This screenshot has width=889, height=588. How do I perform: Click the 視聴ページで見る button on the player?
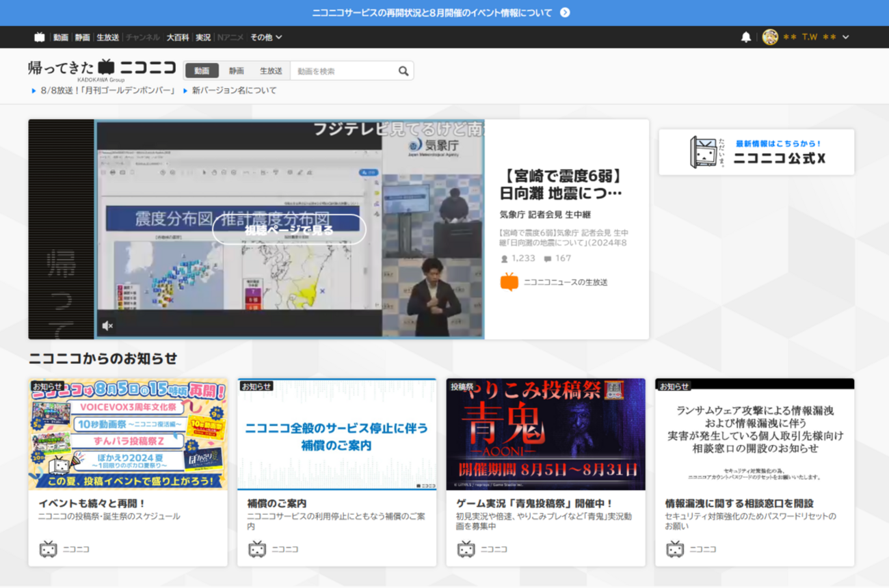(288, 230)
